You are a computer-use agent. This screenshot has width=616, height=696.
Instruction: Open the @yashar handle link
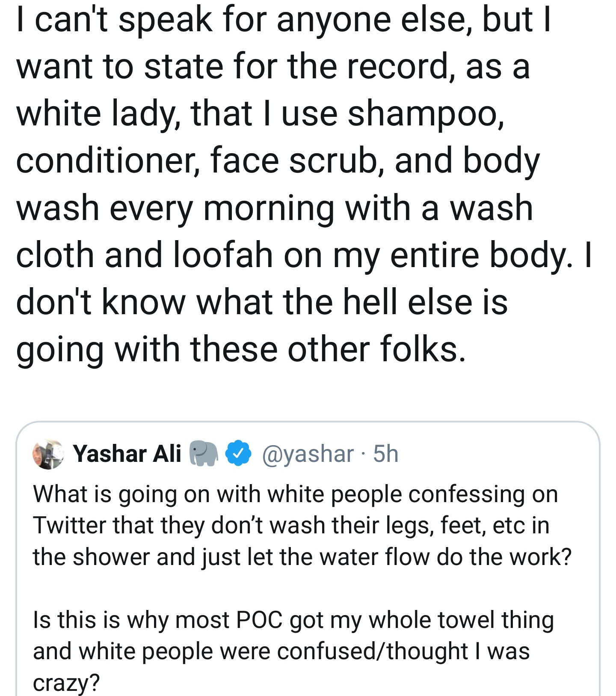(x=308, y=454)
